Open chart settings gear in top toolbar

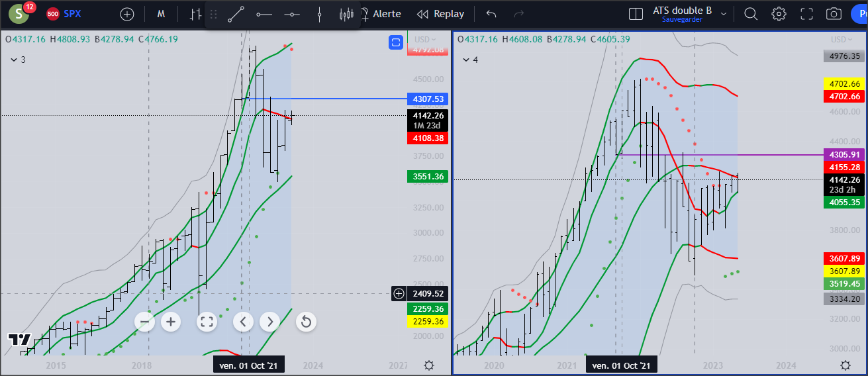[x=779, y=14]
